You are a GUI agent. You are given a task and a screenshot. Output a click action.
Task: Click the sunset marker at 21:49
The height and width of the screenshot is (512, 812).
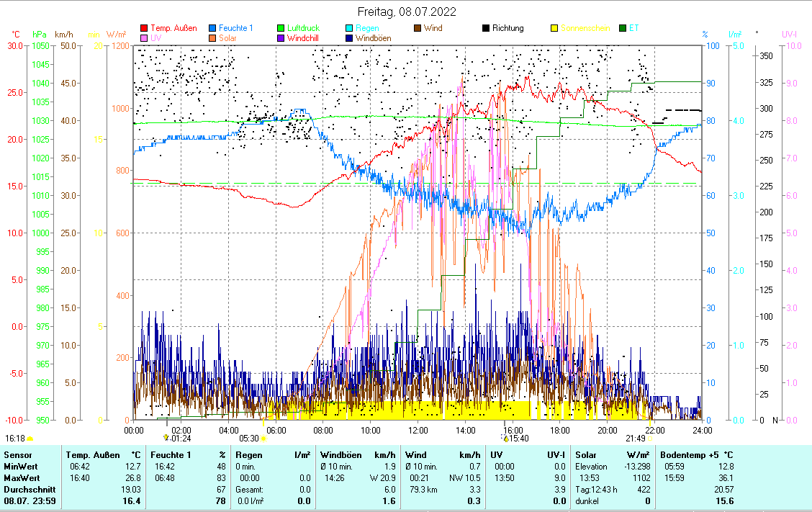click(x=649, y=438)
